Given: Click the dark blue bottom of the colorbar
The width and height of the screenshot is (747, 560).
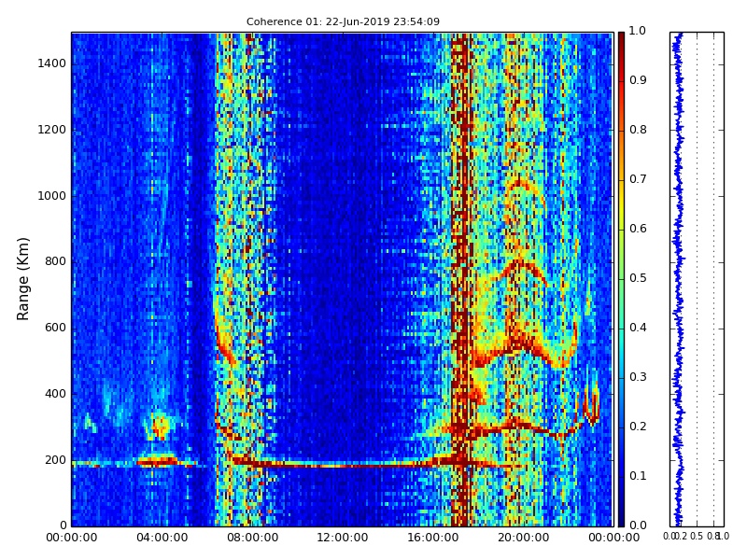Looking at the screenshot, I should [x=621, y=517].
